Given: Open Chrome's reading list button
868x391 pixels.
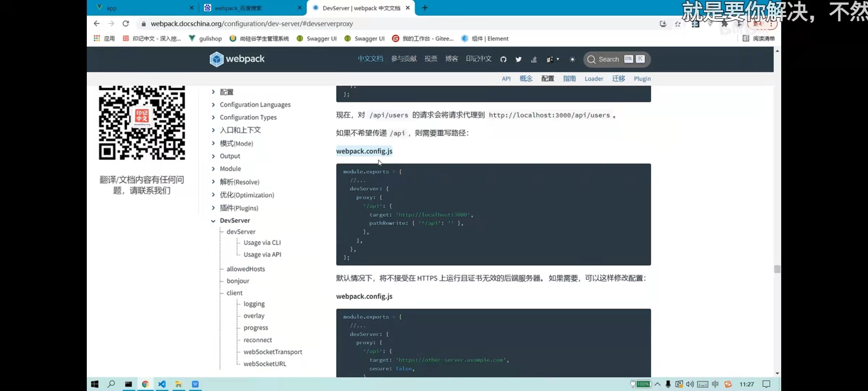Looking at the screenshot, I should tap(758, 38).
